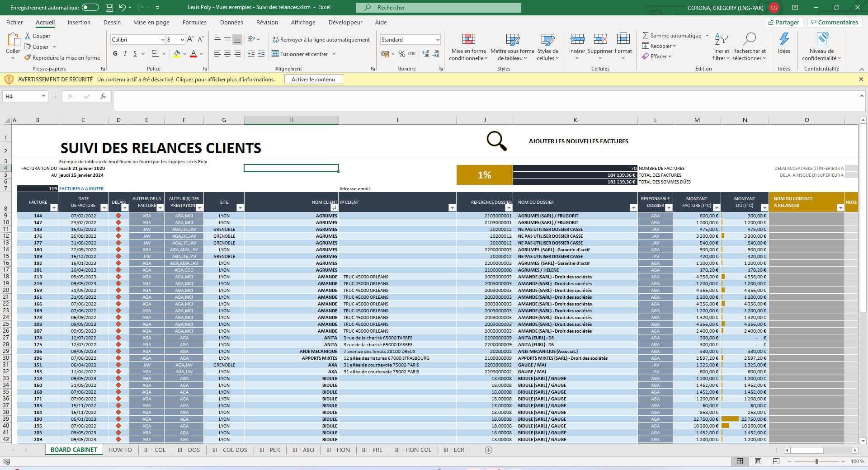Click the Save icon in title bar
Screen dimensions: 868x470
pos(109,8)
